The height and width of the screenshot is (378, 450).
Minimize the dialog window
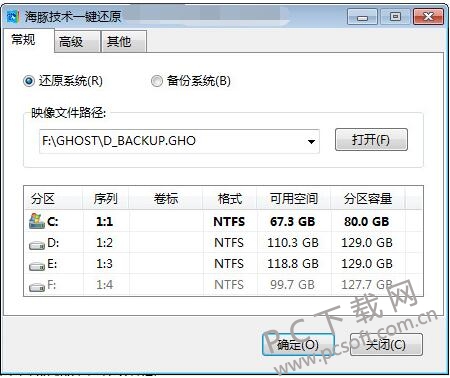click(x=362, y=17)
